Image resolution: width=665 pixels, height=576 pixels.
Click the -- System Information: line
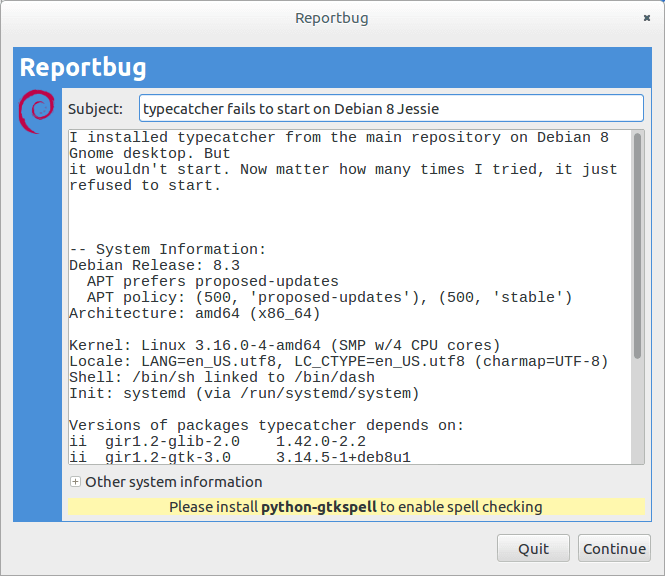(167, 249)
